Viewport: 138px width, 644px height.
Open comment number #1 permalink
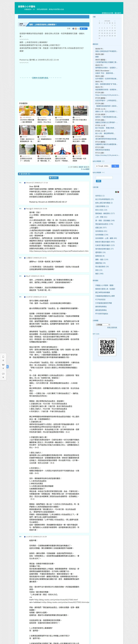[20, 183]
